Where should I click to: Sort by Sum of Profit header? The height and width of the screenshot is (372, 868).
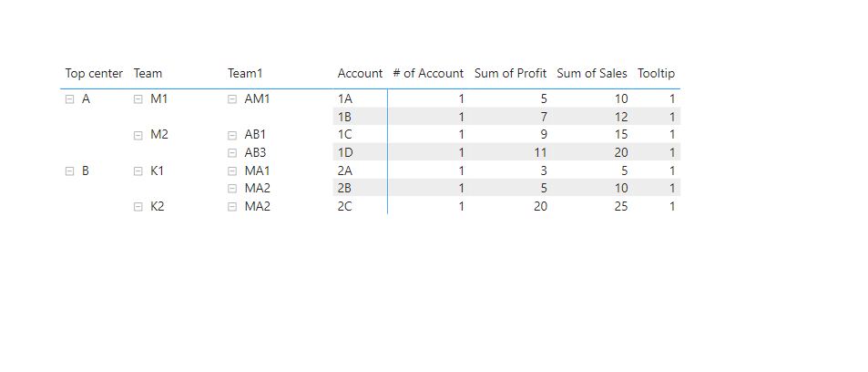tap(510, 73)
